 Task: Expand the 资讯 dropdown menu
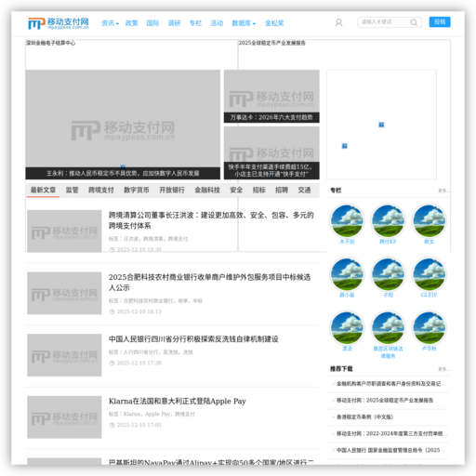[x=110, y=23]
